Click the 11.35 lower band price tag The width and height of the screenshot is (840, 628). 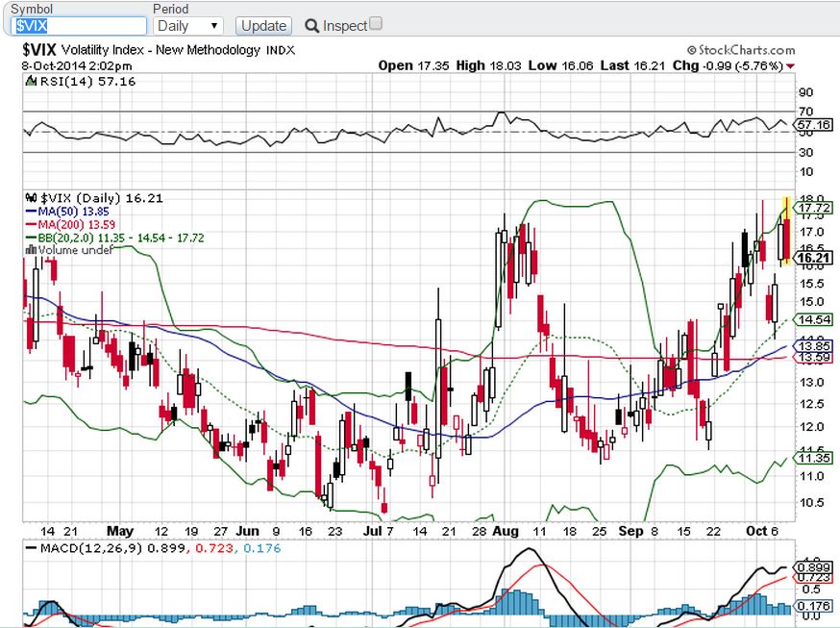(x=814, y=458)
